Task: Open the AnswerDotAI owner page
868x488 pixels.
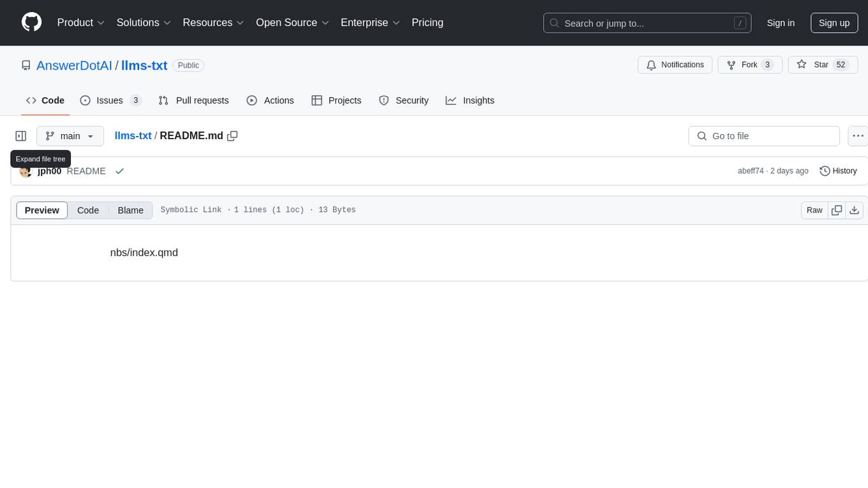Action: click(74, 65)
